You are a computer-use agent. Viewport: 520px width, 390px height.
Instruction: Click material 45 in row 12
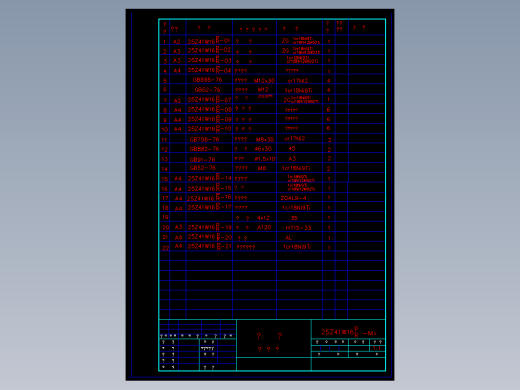click(x=292, y=148)
